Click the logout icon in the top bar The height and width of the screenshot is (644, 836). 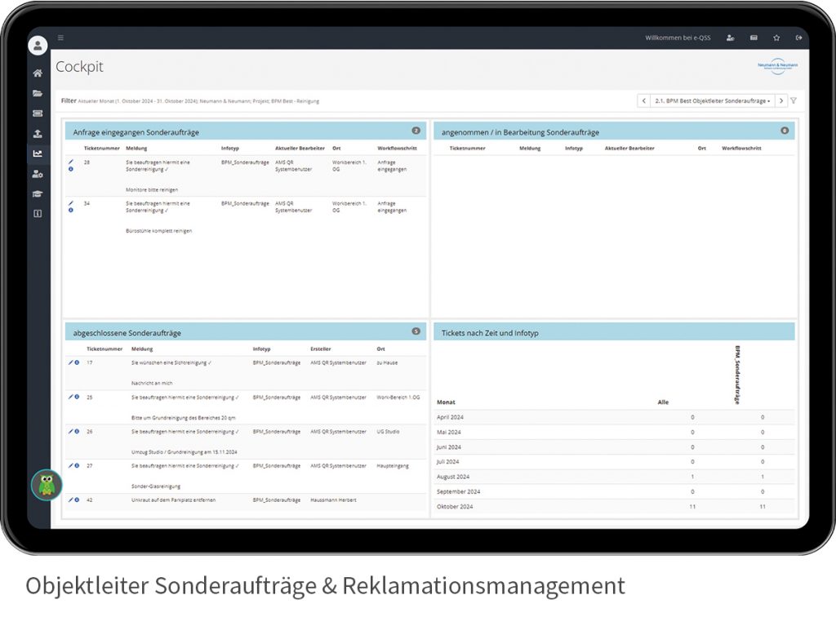(x=799, y=38)
